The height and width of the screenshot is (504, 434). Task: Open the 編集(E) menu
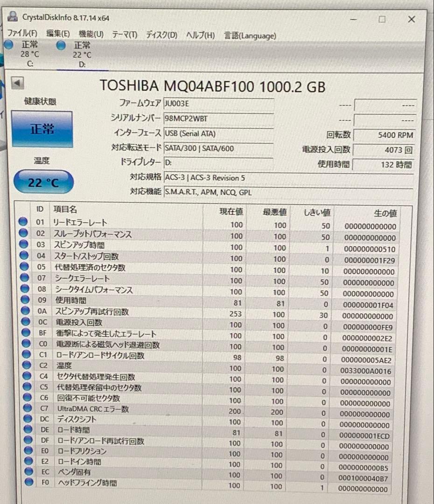pyautogui.click(x=58, y=34)
